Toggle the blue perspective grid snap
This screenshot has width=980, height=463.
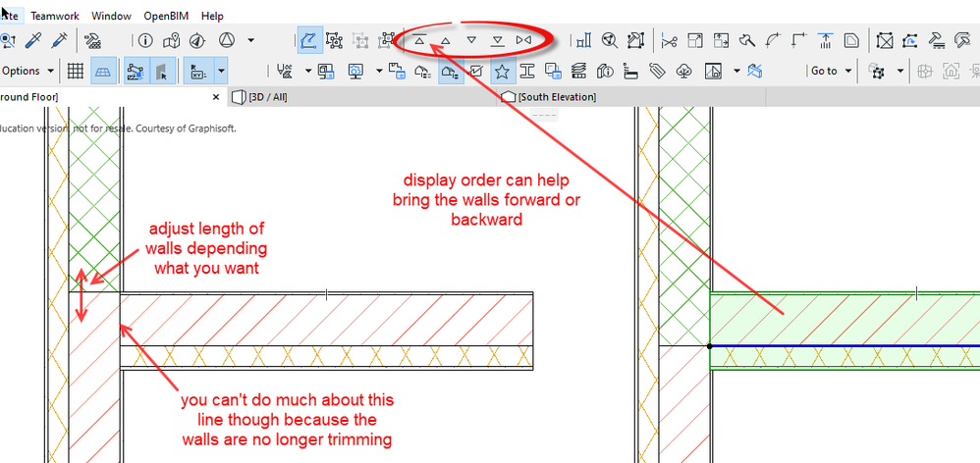(102, 72)
